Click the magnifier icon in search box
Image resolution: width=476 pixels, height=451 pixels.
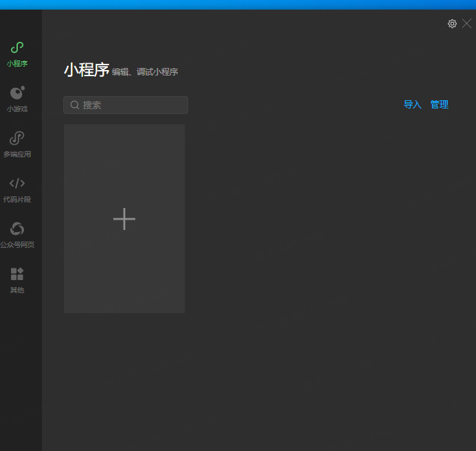(x=75, y=105)
